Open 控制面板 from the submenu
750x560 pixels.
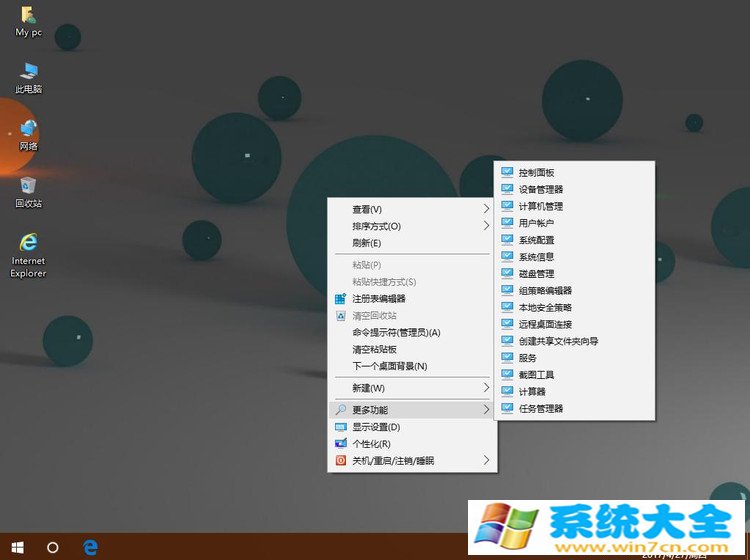pos(574,172)
